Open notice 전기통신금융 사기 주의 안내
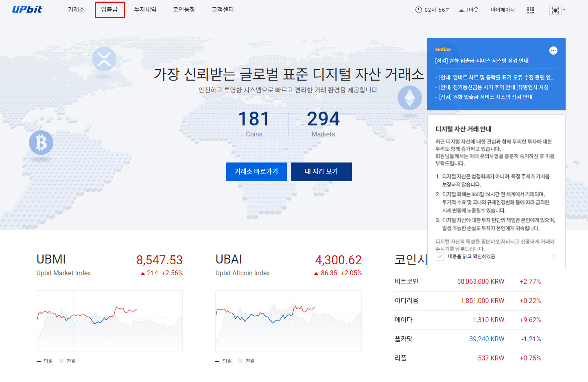This screenshot has height=382, width=588. click(x=496, y=87)
